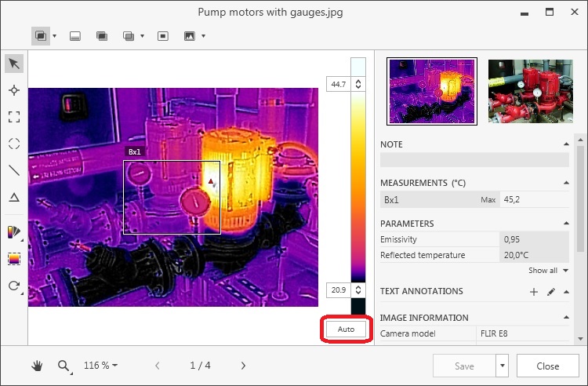Choose the box measurement tool

(x=14, y=117)
